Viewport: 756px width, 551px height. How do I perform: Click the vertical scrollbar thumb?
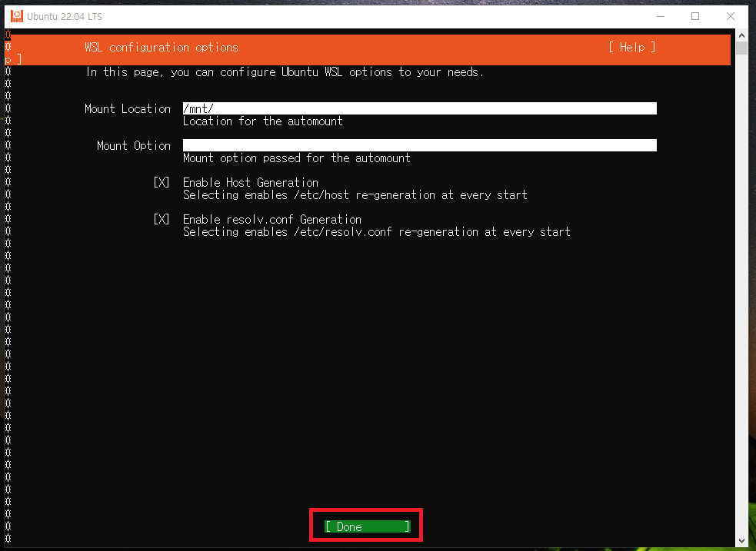[741, 48]
